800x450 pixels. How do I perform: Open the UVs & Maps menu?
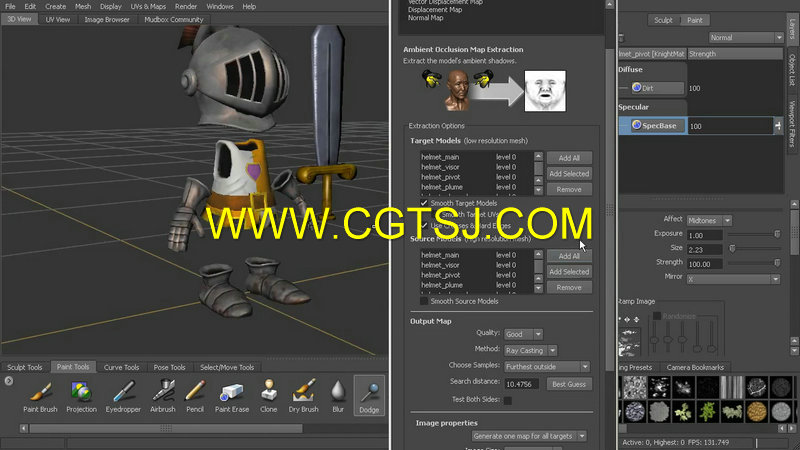pos(148,7)
